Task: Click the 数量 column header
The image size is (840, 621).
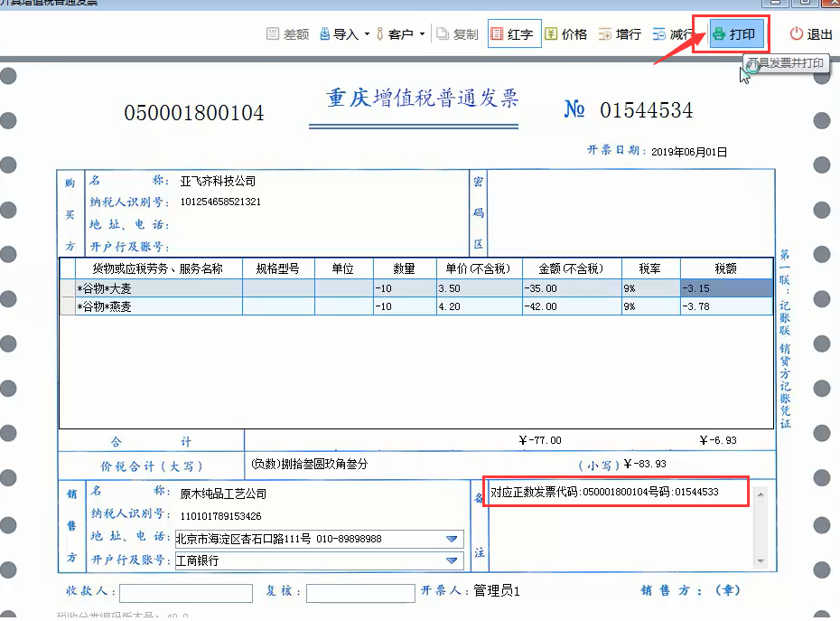Action: point(405,268)
